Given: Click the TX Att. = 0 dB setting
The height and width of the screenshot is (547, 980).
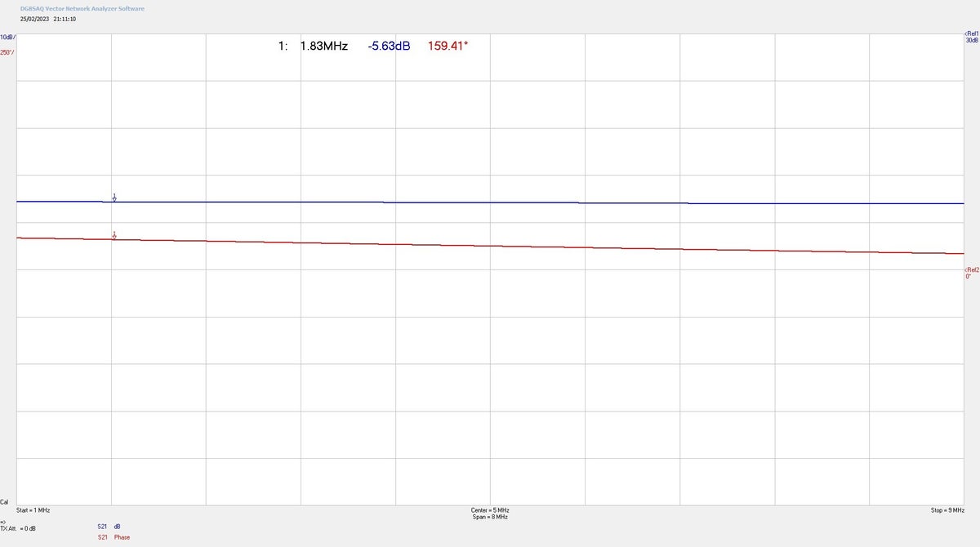Looking at the screenshot, I should coord(18,527).
